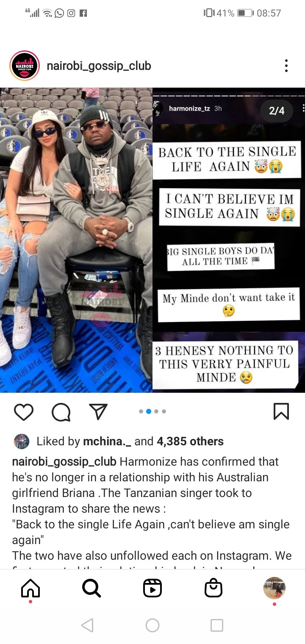Tap small liker avatar beside 'Liked by'
305x644 pixels.
22,441
